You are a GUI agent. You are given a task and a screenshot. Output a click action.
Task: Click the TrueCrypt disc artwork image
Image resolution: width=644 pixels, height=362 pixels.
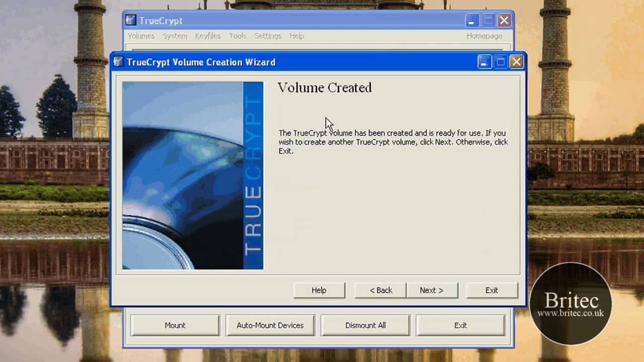tap(193, 175)
